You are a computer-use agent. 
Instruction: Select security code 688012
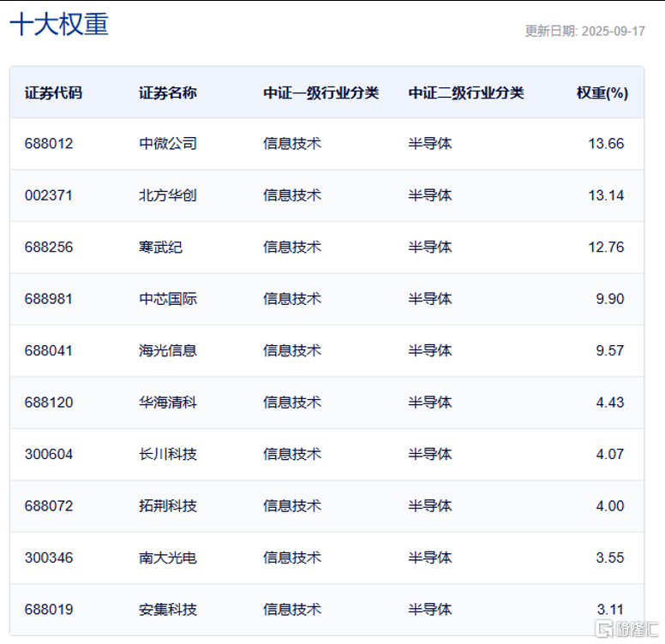pos(49,144)
